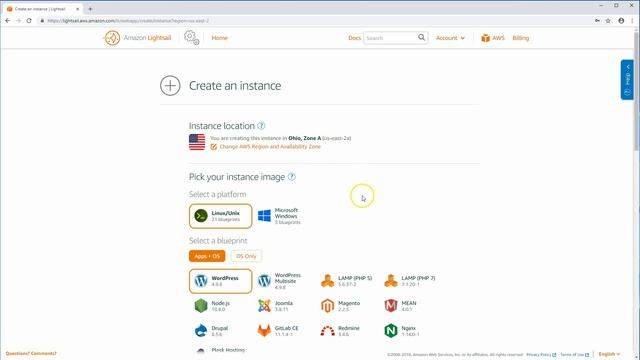Open Questions? Comments? feedback link

(x=31, y=353)
